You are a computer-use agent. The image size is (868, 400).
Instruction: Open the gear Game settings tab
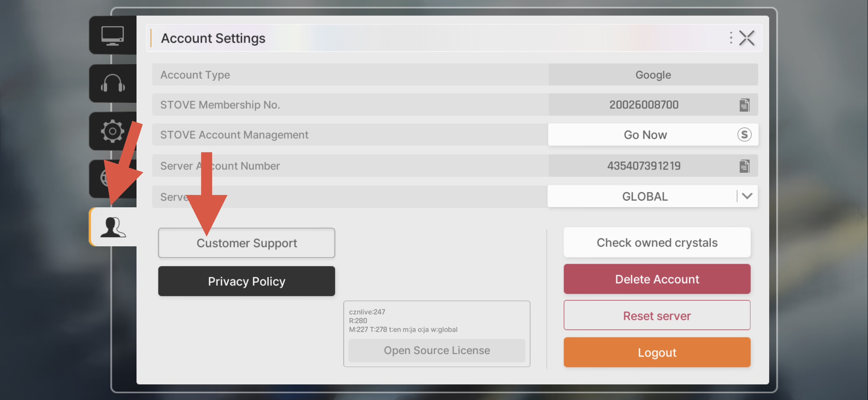[112, 131]
